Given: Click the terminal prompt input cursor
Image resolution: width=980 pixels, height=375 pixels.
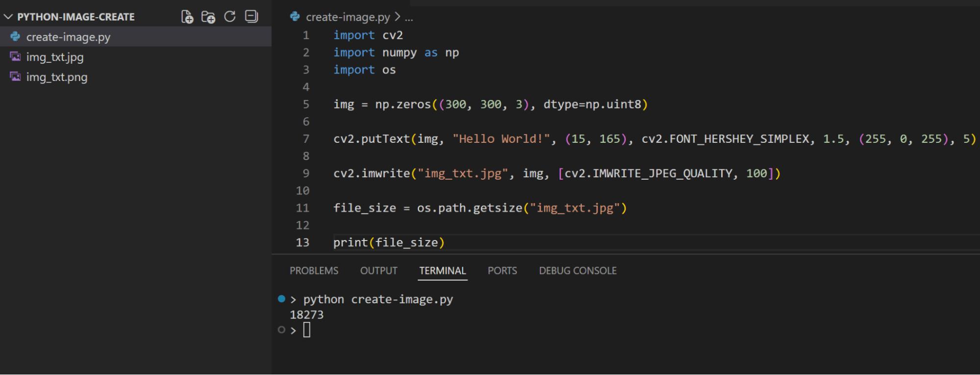Looking at the screenshot, I should click(307, 330).
